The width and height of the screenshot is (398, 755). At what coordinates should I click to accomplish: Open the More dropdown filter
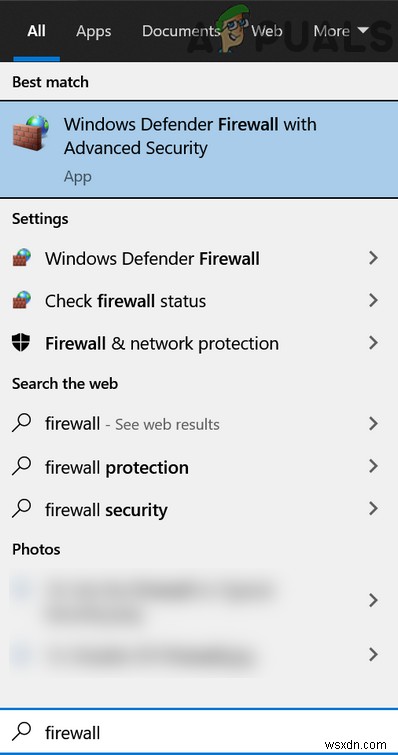[x=341, y=31]
